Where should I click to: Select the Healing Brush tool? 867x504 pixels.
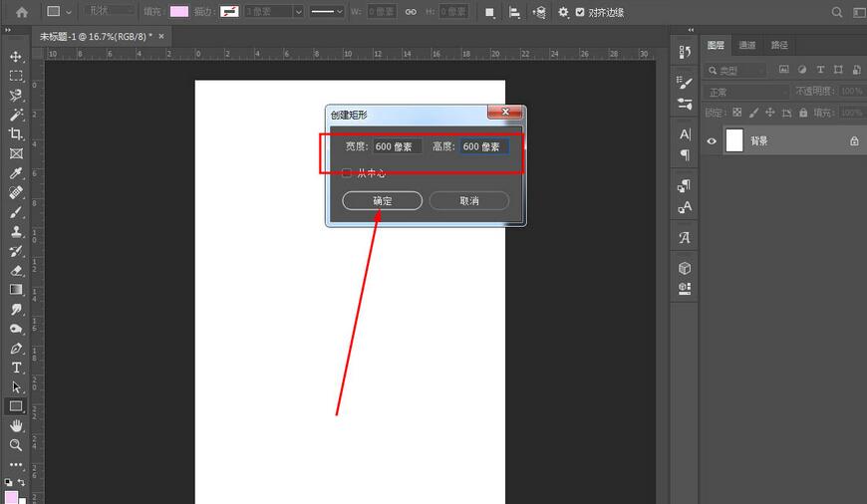16,192
